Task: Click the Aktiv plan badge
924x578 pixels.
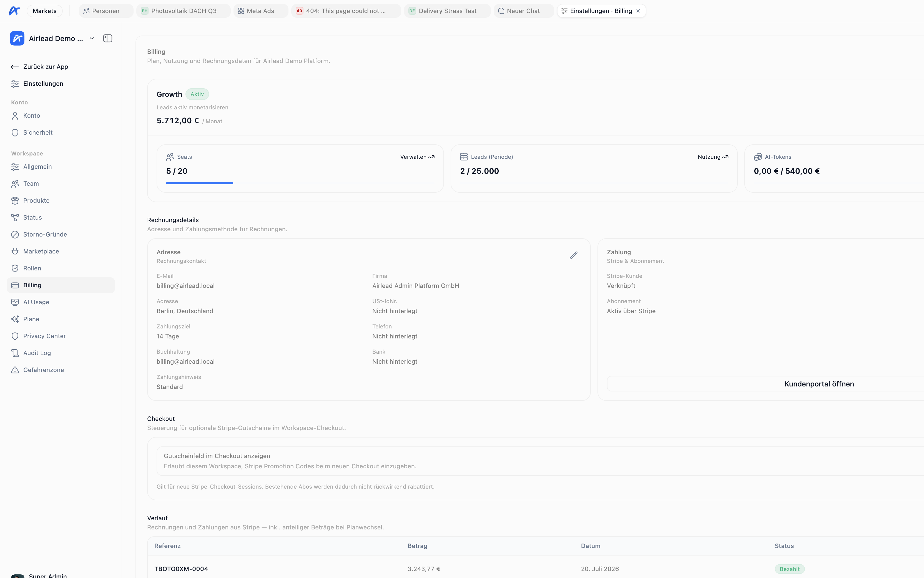Action: coord(197,94)
